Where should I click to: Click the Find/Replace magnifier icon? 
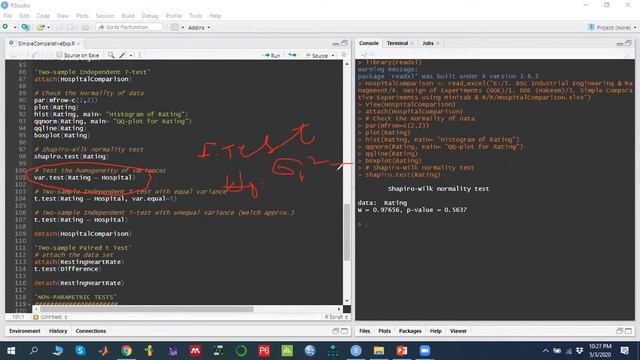point(111,55)
